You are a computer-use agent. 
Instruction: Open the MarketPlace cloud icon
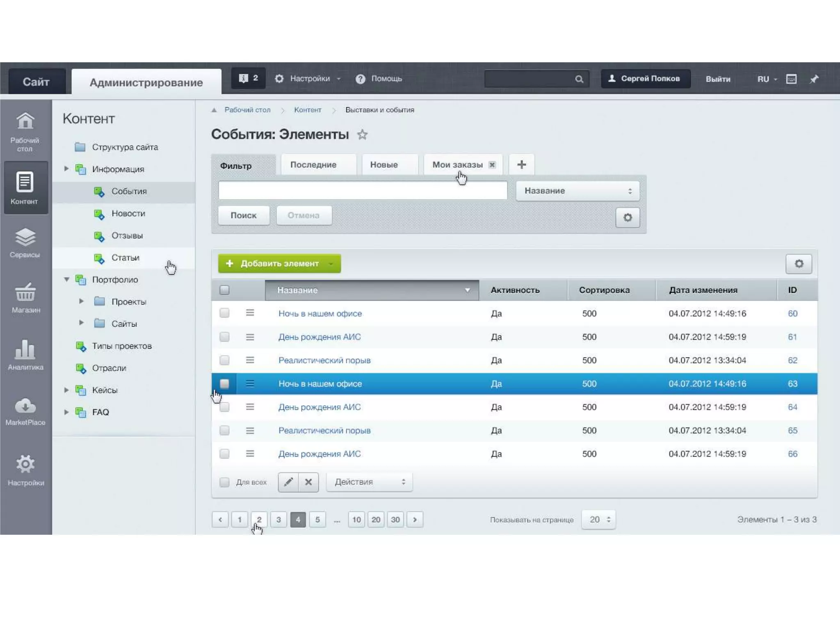point(25,406)
